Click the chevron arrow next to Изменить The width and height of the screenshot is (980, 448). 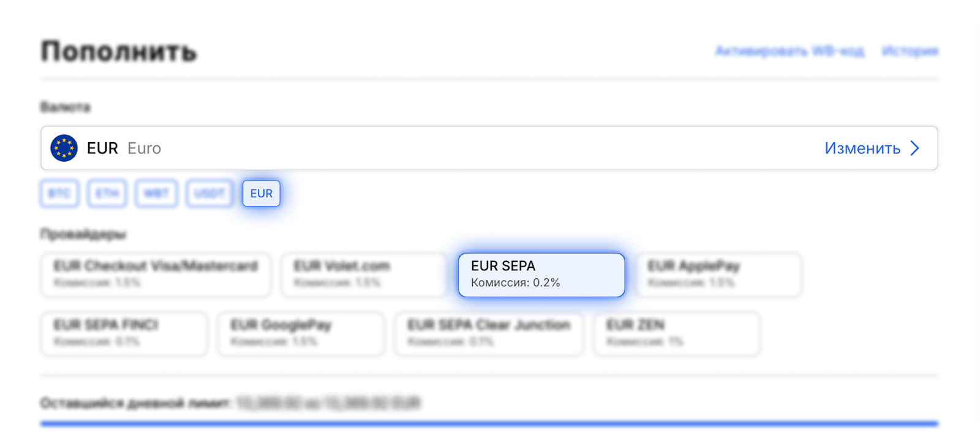point(915,148)
